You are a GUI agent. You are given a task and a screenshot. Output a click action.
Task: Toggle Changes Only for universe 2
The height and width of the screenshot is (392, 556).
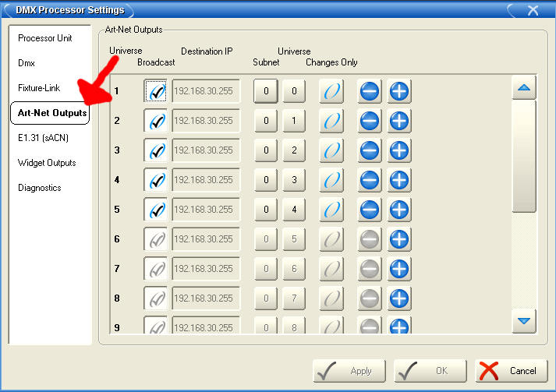[332, 121]
